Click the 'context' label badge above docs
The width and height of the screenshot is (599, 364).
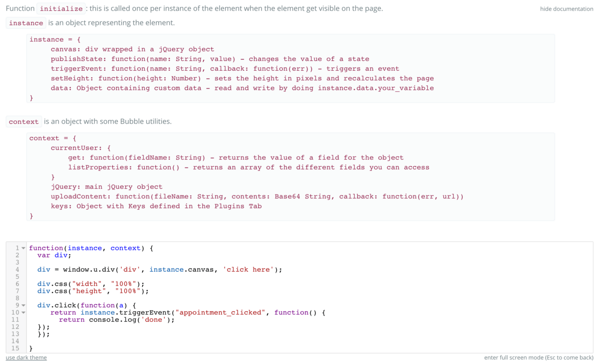(x=23, y=122)
